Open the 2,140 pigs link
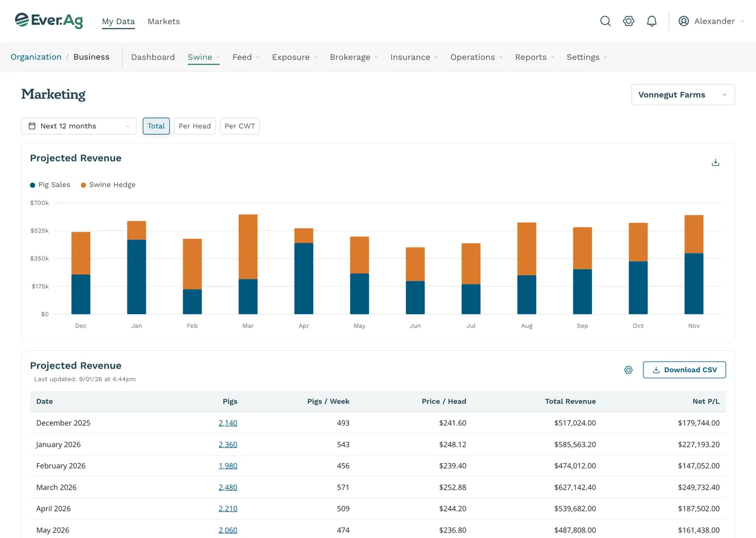 point(228,423)
